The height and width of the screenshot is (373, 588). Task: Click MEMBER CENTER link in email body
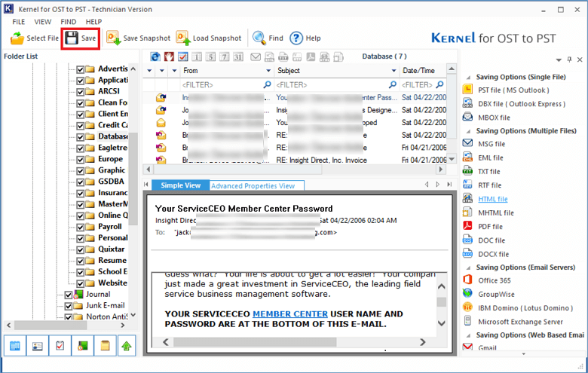tap(290, 314)
